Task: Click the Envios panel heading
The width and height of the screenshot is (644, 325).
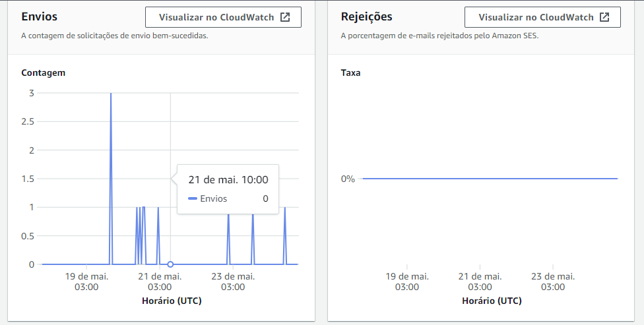Action: [40, 16]
